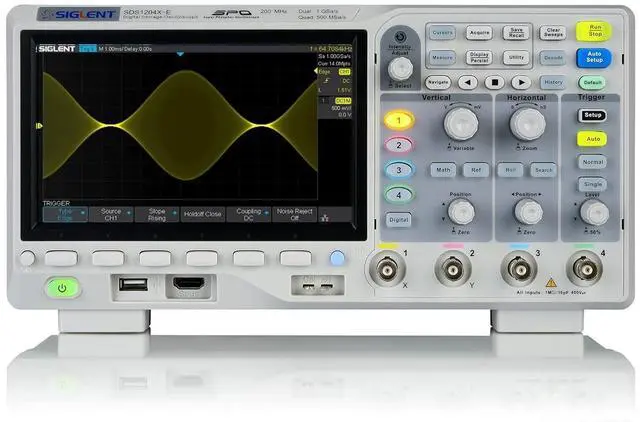Open the Measure menu button
Viewport: 640px width, 422px height.
(442, 58)
